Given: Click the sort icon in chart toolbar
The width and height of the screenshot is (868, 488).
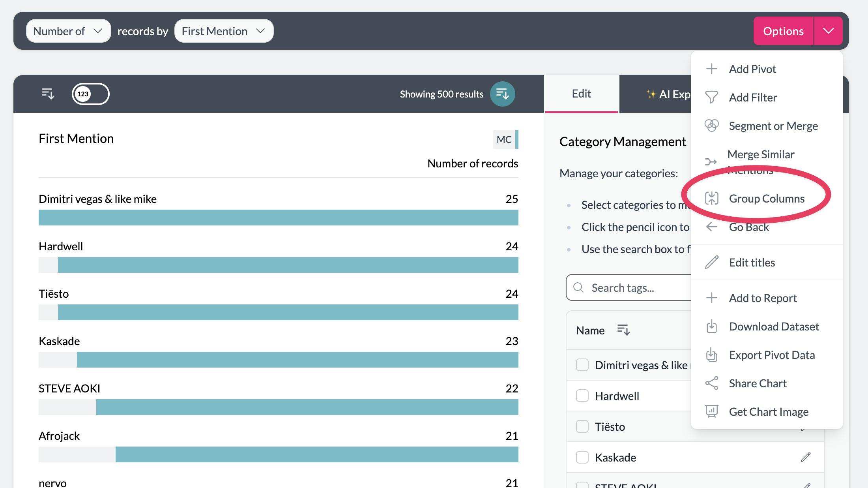Looking at the screenshot, I should tap(48, 94).
